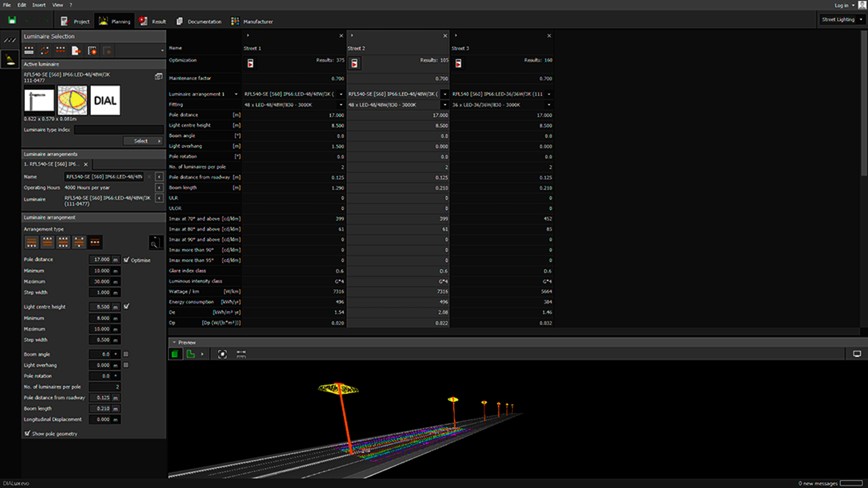This screenshot has width=868, height=488.
Task: Toggle the Optimise checkbox for pole distance
Action: [x=127, y=260]
